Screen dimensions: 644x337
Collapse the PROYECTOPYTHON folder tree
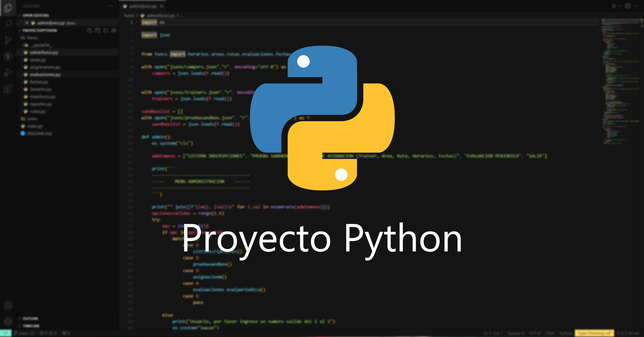(x=20, y=30)
